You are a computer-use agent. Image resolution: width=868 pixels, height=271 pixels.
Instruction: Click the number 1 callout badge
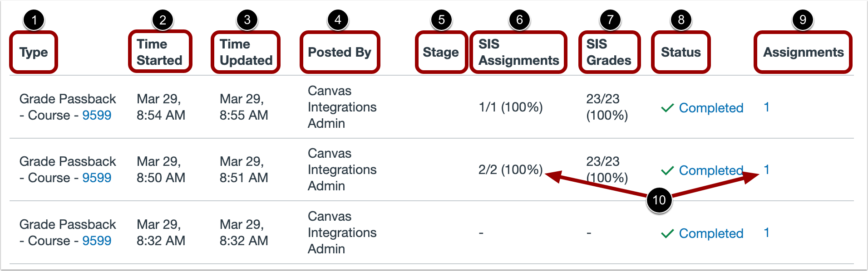click(x=34, y=20)
